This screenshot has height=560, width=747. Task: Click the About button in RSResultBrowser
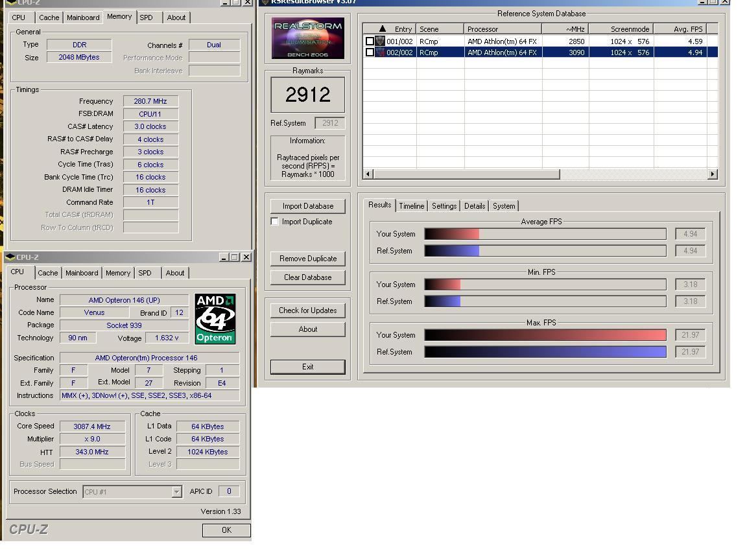pyautogui.click(x=308, y=329)
